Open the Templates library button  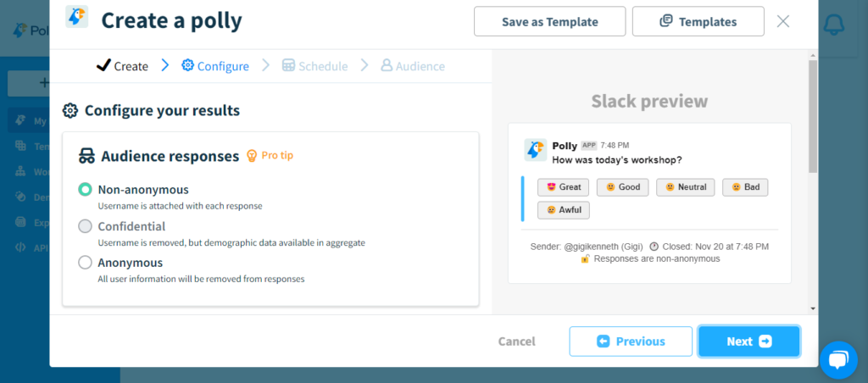pyautogui.click(x=698, y=21)
